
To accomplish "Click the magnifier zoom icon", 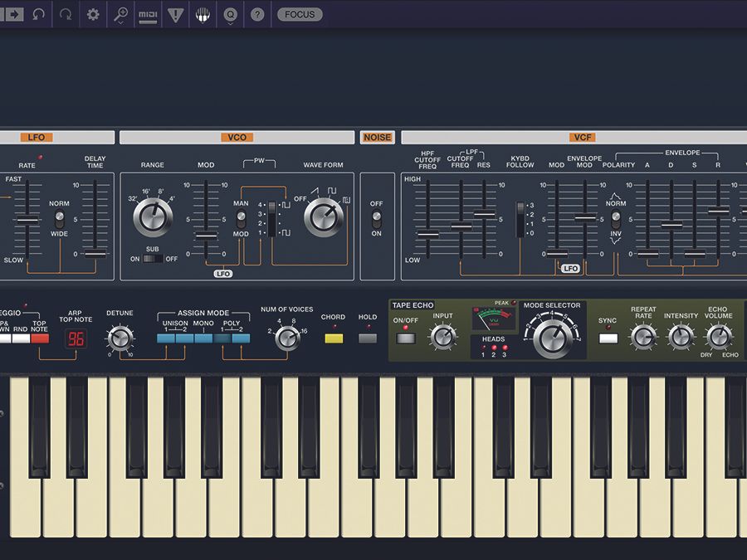I will pyautogui.click(x=120, y=15).
